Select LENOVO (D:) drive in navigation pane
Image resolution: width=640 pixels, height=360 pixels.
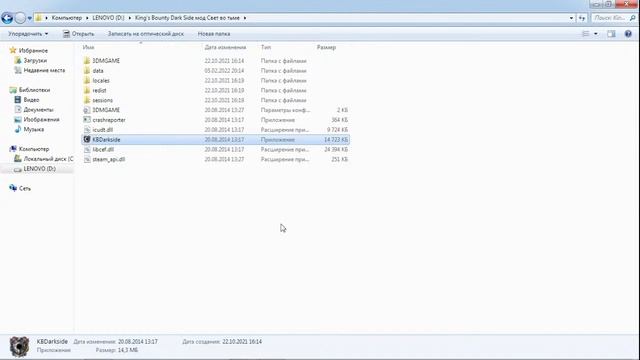click(x=40, y=169)
